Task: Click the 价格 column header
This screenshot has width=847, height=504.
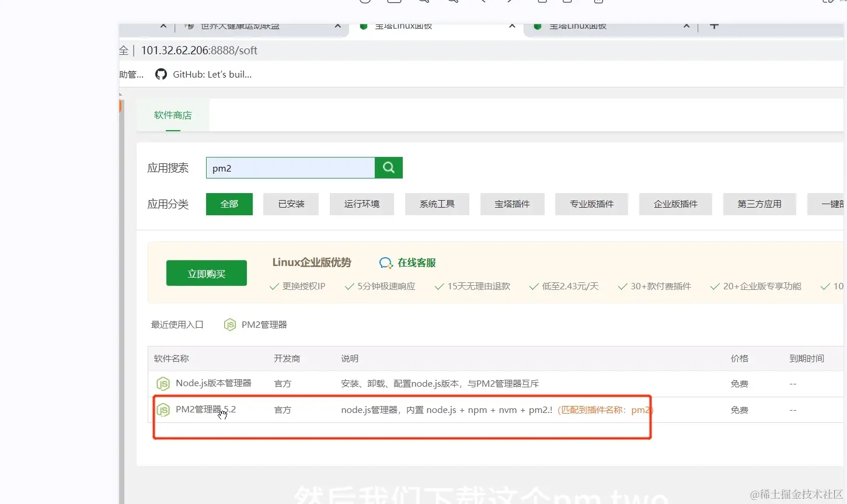Action: tap(740, 359)
